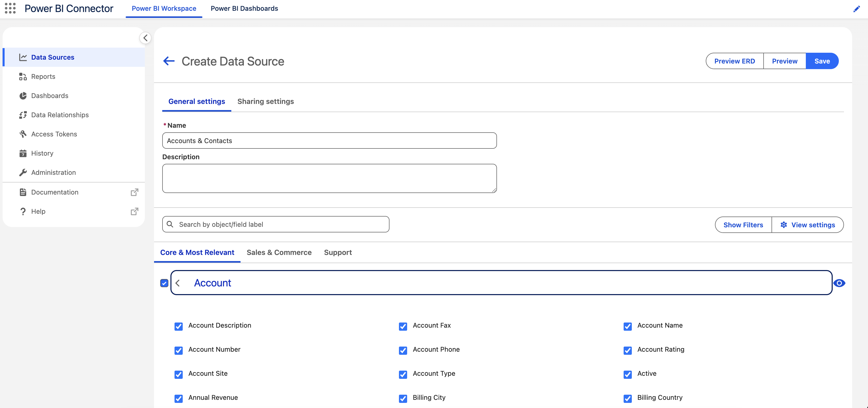868x408 pixels.
Task: Switch to Power BI Workspace tab
Action: click(164, 8)
